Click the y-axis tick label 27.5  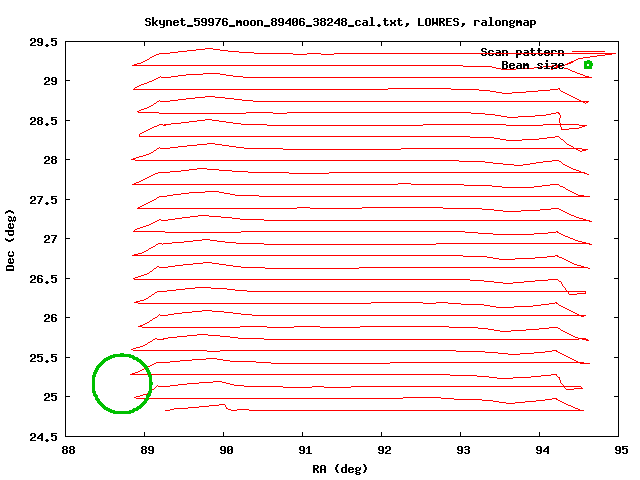coord(43,200)
